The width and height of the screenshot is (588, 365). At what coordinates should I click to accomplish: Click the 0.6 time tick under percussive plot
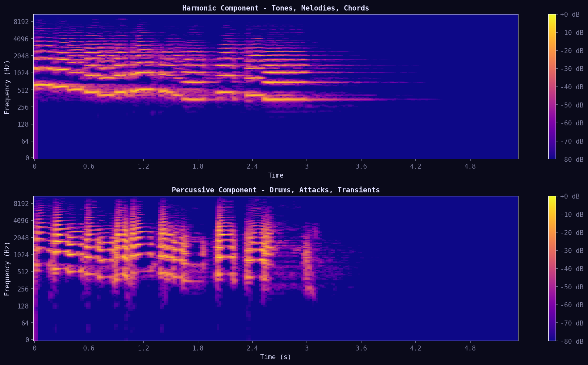coord(89,348)
